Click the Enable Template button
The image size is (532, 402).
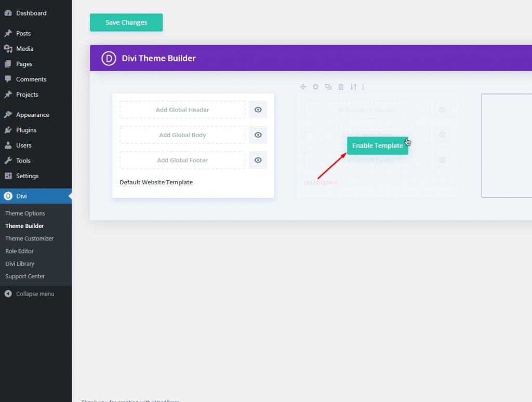[x=378, y=145]
